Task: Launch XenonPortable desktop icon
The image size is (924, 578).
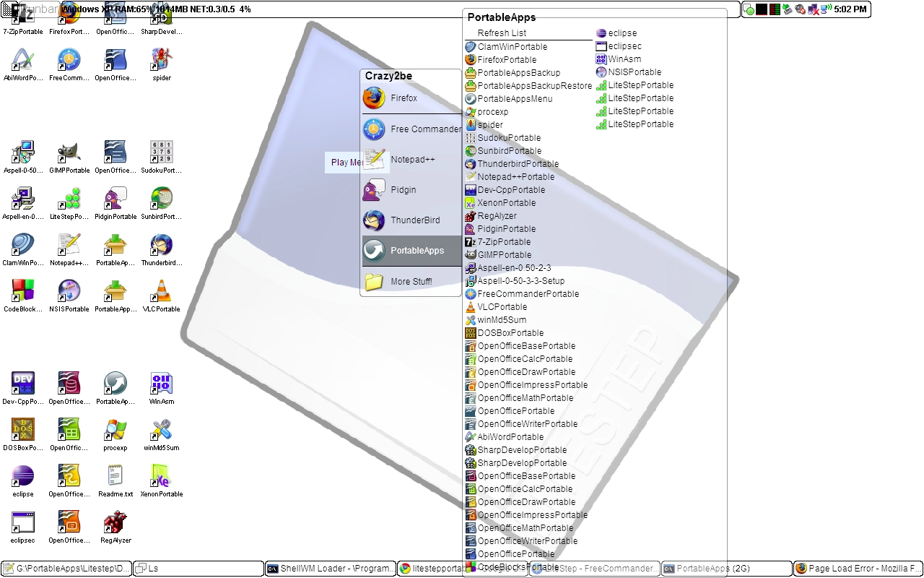Action: [x=162, y=480]
